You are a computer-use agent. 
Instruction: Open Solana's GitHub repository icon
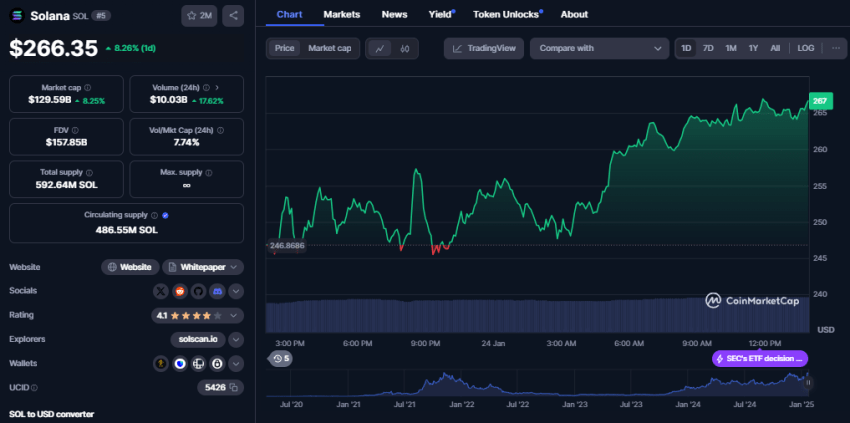coord(198,291)
